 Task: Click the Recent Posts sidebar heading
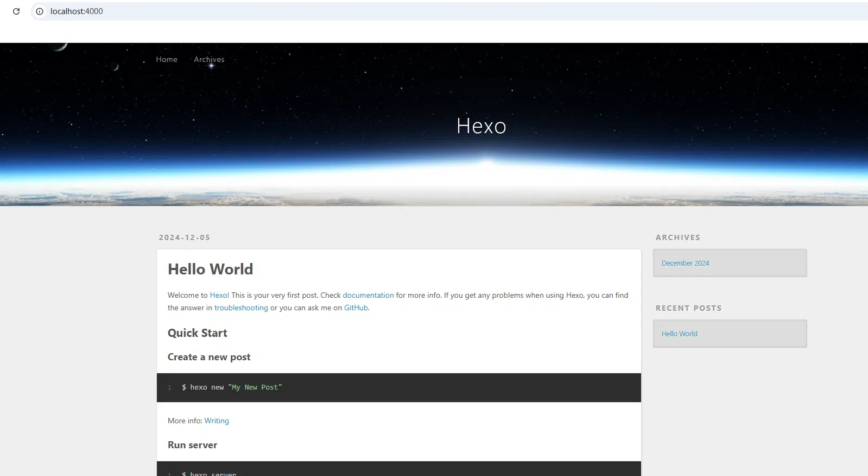pos(689,308)
